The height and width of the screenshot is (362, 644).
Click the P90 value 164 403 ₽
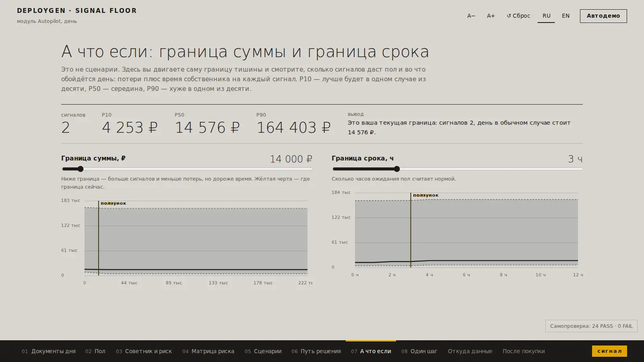click(x=293, y=128)
